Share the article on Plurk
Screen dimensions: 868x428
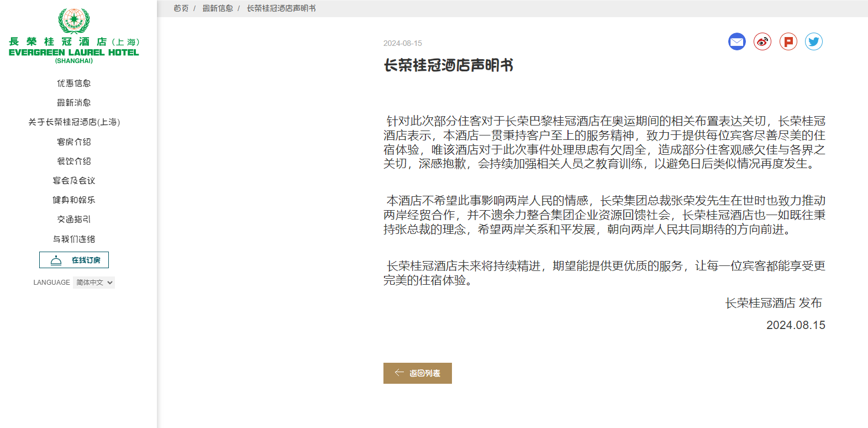tap(788, 41)
